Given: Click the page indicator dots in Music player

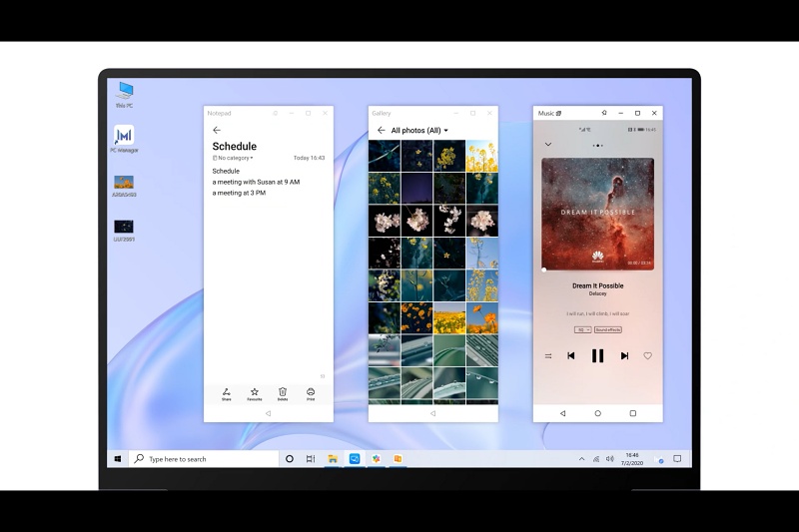Looking at the screenshot, I should [597, 146].
